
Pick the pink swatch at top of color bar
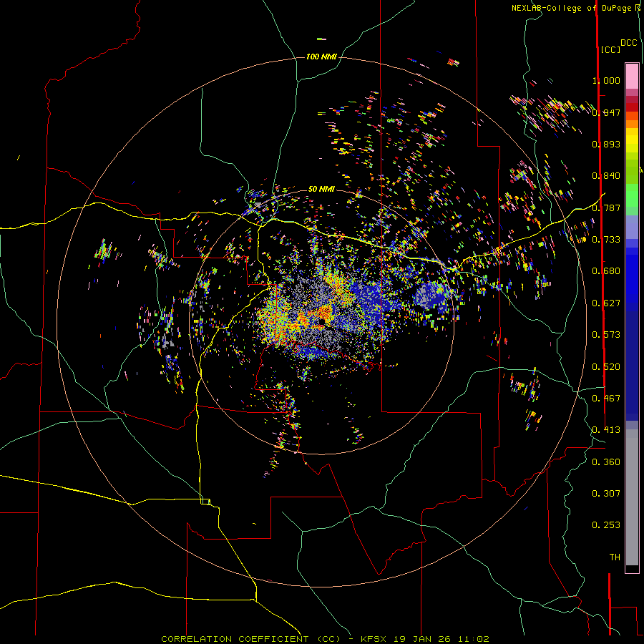[632, 76]
